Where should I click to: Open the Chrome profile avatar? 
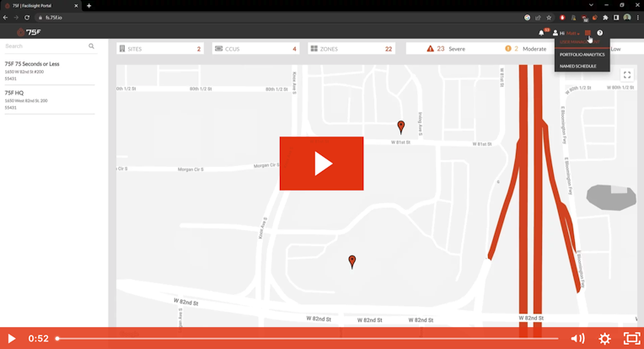click(x=627, y=18)
